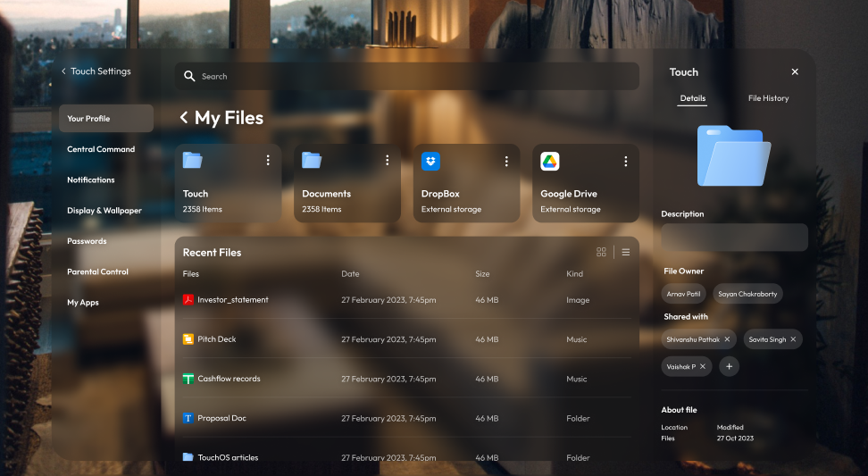Go back with My Files arrow

coord(184,118)
